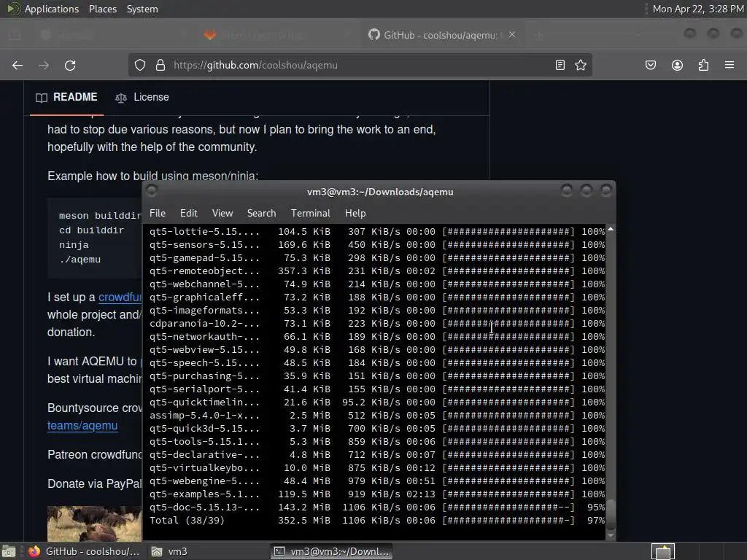747x560 pixels.
Task: Open the crowdfunding link in README
Action: click(120, 297)
